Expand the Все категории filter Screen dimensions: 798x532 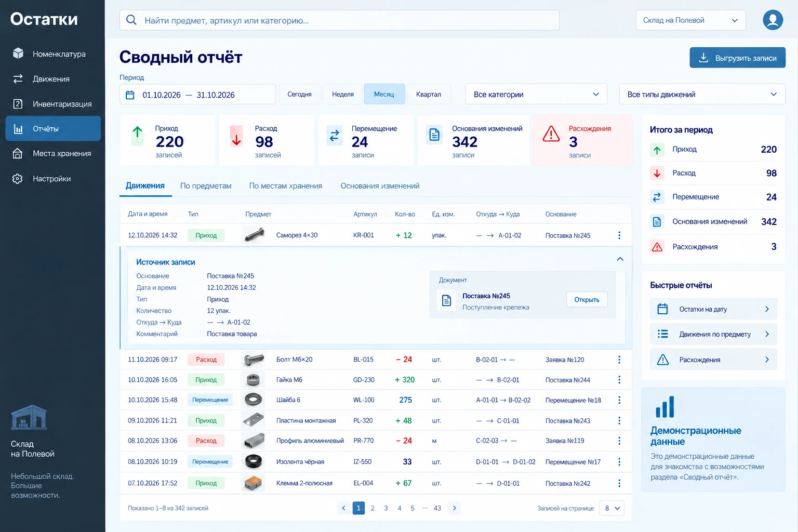pyautogui.click(x=536, y=95)
